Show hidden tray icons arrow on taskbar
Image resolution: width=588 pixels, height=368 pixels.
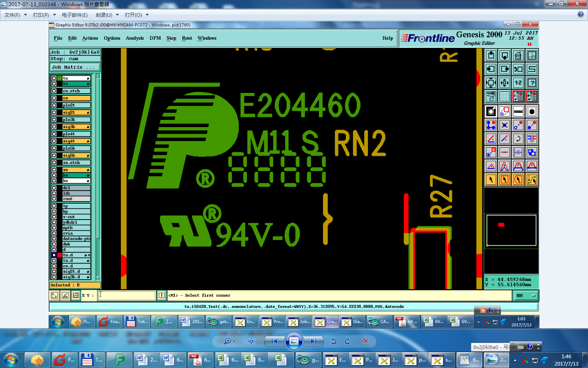[x=515, y=360]
